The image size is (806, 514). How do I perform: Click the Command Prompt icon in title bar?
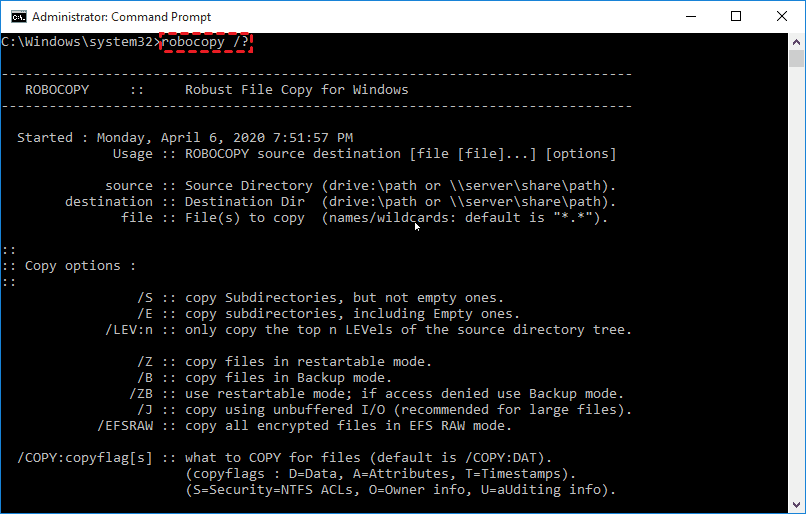[15, 17]
